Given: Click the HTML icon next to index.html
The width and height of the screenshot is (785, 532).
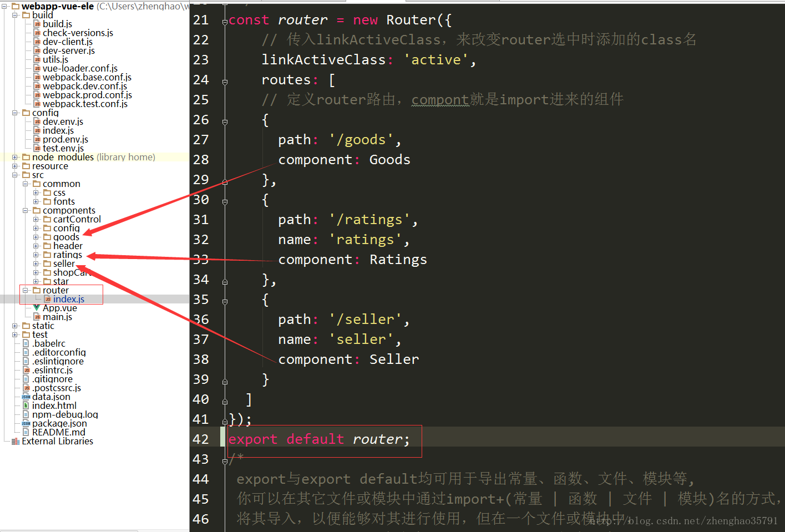Looking at the screenshot, I should click(x=26, y=406).
